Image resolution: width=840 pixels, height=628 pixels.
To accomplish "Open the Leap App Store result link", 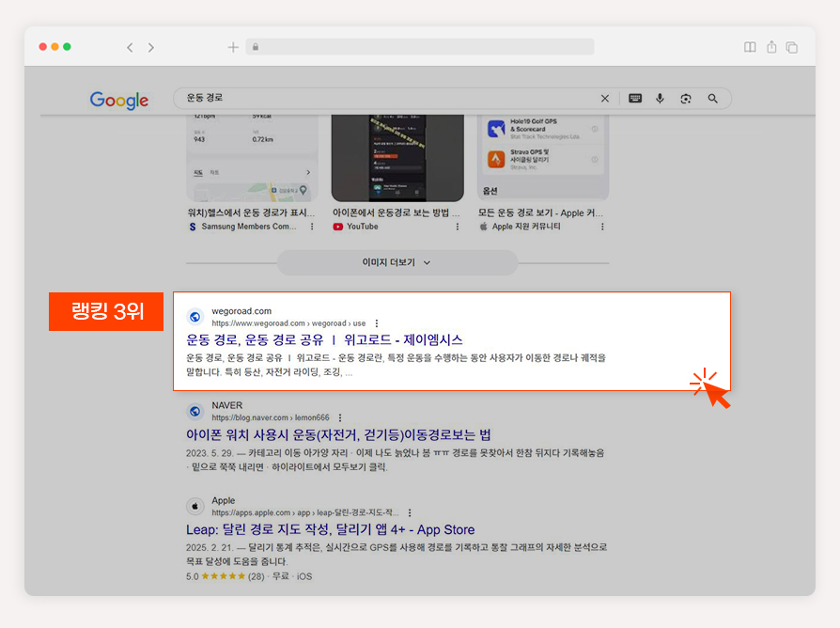I will click(330, 529).
